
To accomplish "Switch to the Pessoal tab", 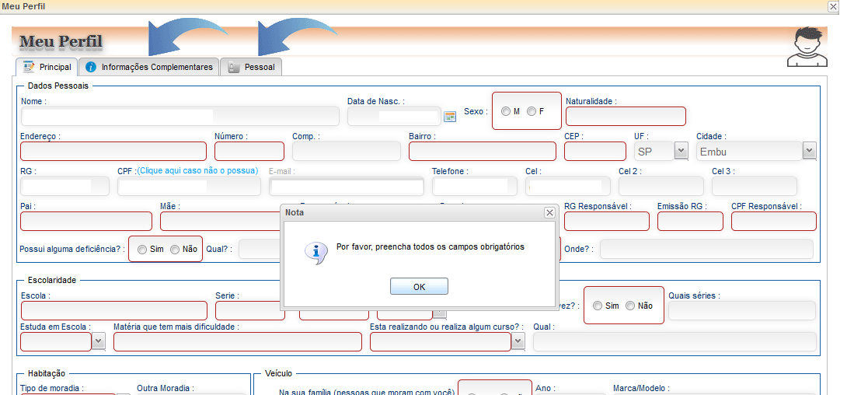I will [x=251, y=67].
